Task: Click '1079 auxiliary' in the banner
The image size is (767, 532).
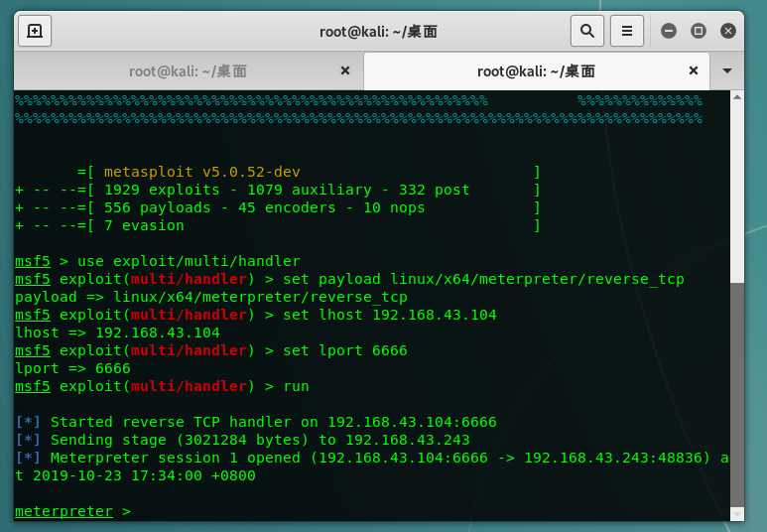Action: click(310, 190)
